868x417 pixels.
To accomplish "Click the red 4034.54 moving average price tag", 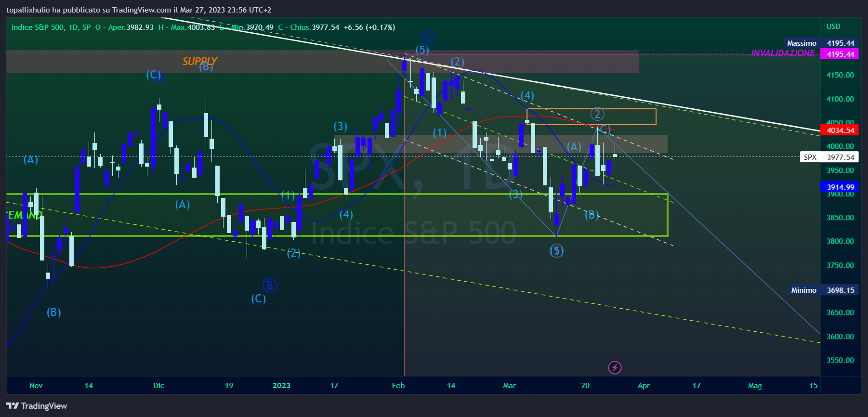I will pos(841,130).
